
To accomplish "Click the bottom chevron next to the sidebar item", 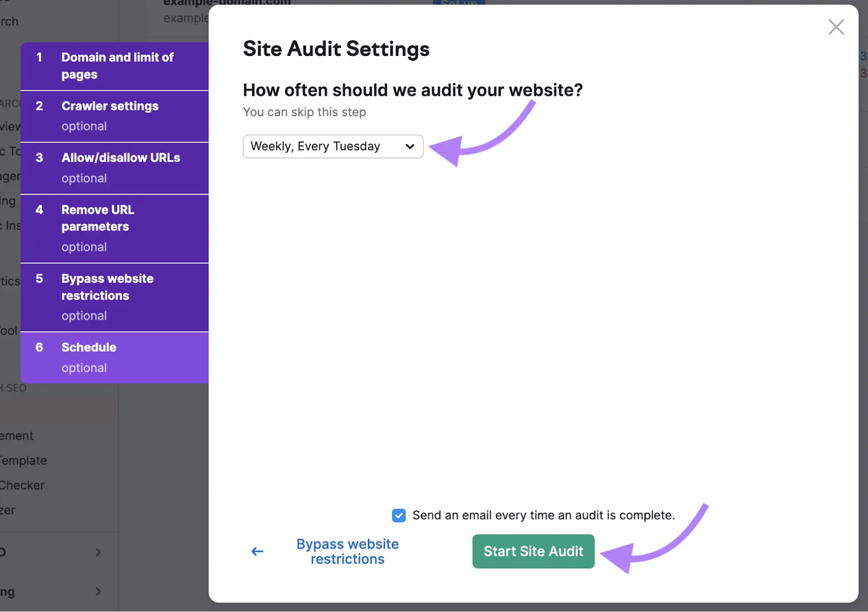I will coord(99,591).
